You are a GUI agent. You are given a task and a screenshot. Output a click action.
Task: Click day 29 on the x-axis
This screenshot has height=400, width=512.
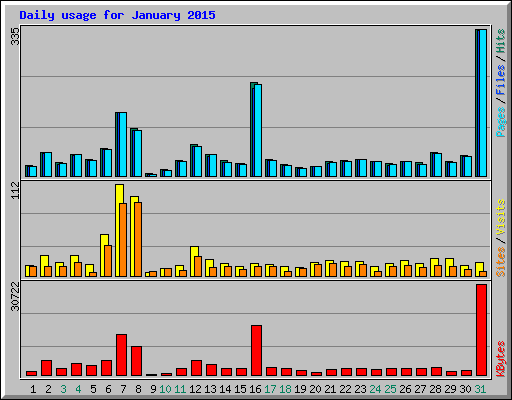[450, 389]
